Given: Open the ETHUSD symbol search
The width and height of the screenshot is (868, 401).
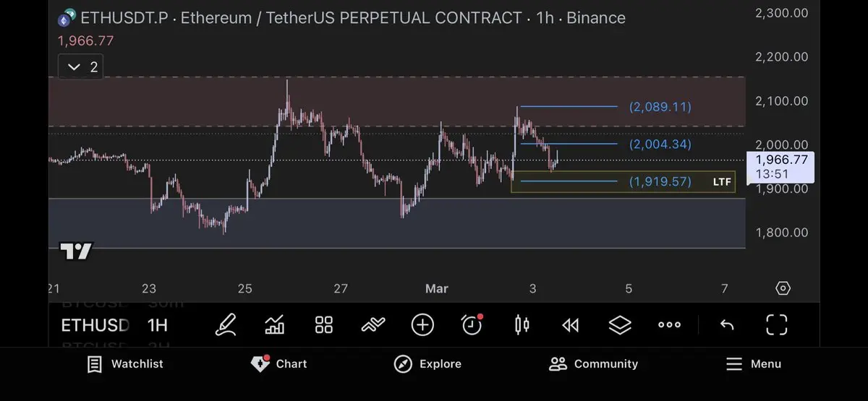Looking at the screenshot, I should tap(94, 325).
